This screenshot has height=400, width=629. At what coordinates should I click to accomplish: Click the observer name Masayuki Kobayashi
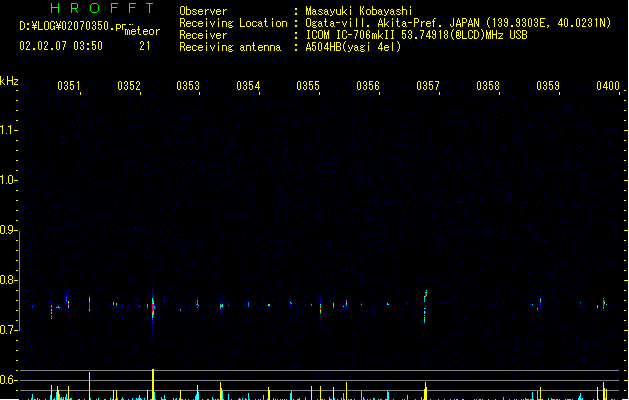[x=359, y=11]
